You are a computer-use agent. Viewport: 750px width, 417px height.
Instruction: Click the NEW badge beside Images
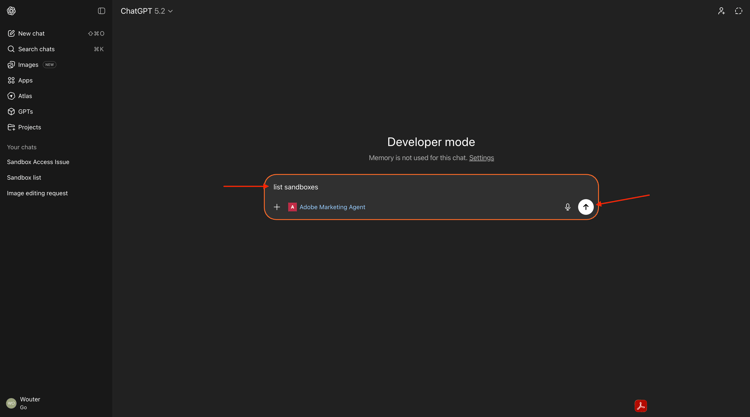click(x=49, y=65)
